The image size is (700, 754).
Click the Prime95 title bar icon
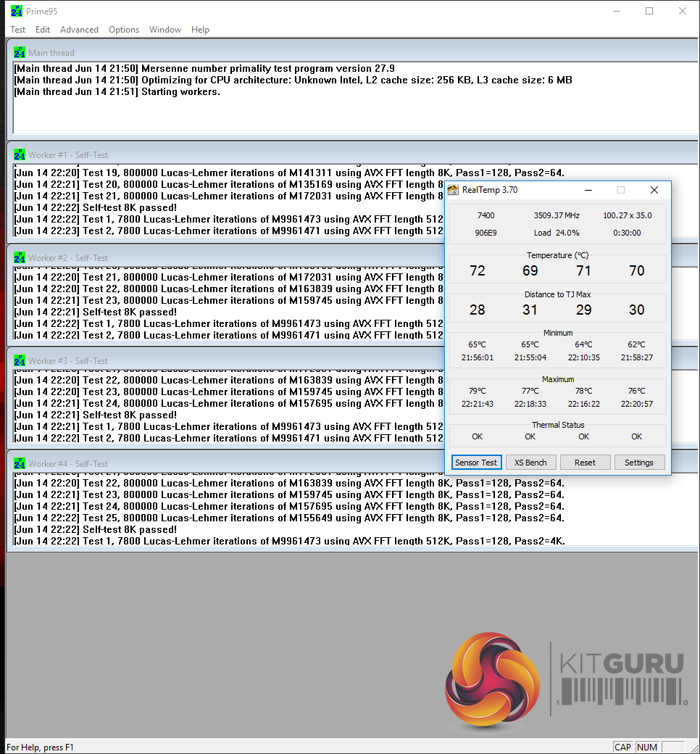click(17, 11)
